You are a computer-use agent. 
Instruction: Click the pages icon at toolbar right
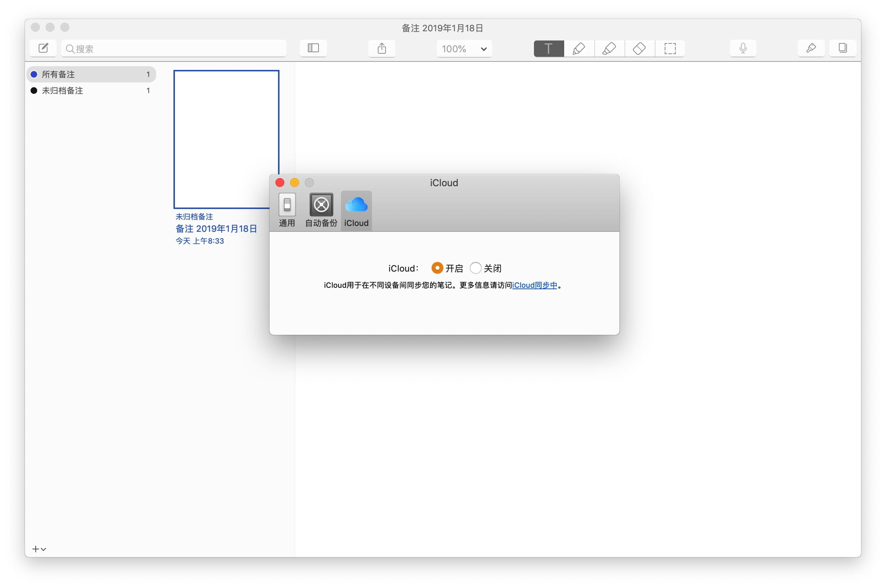(843, 48)
